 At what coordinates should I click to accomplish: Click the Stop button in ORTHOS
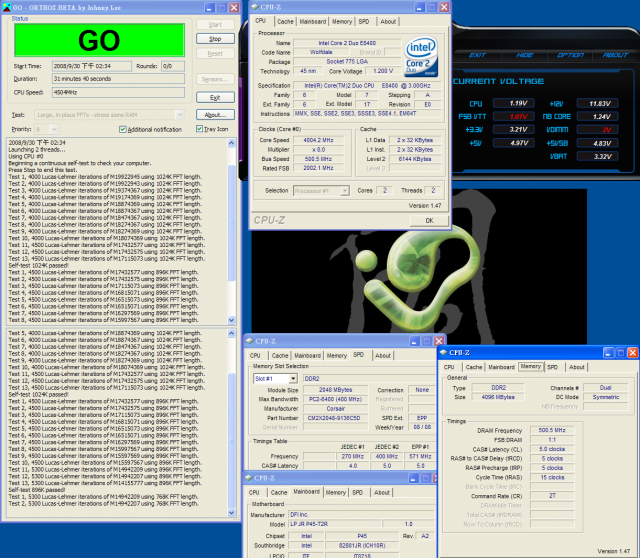tap(215, 39)
